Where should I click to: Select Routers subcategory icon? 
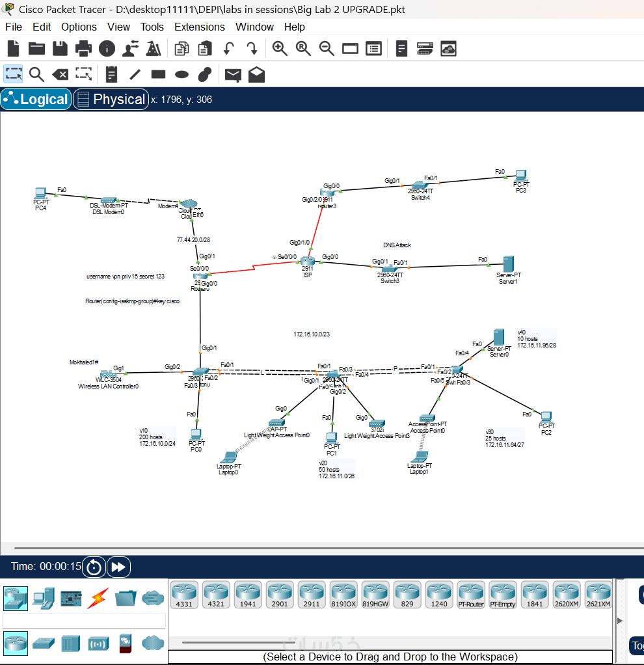click(16, 644)
